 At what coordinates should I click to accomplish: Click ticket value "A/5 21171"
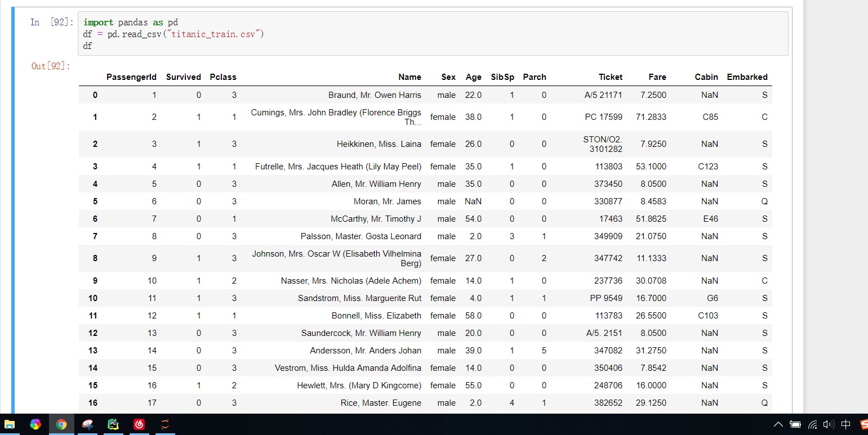click(603, 95)
